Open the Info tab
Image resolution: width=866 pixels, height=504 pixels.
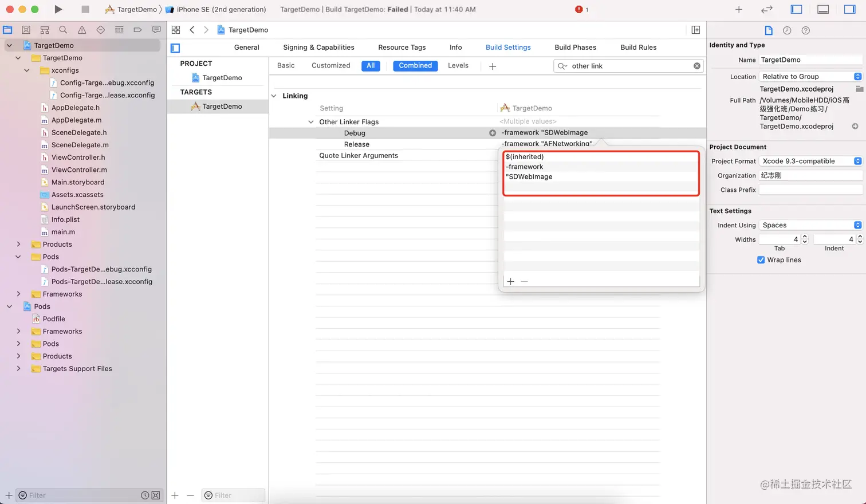pos(456,48)
